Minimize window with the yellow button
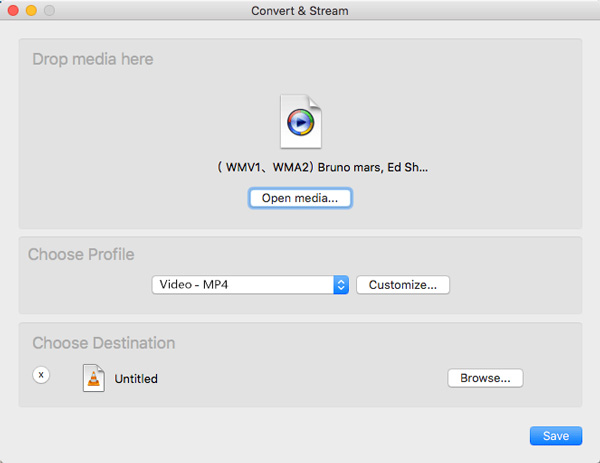 (x=31, y=10)
